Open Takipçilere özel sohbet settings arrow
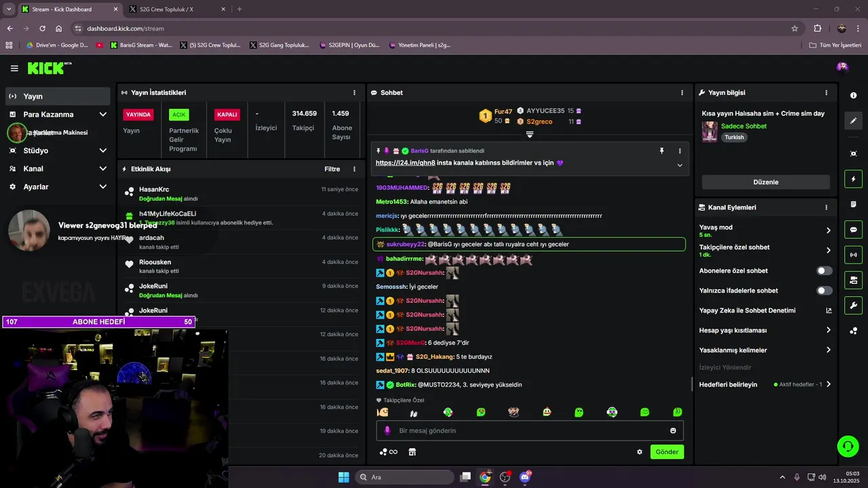The image size is (868, 488). pyautogui.click(x=828, y=250)
